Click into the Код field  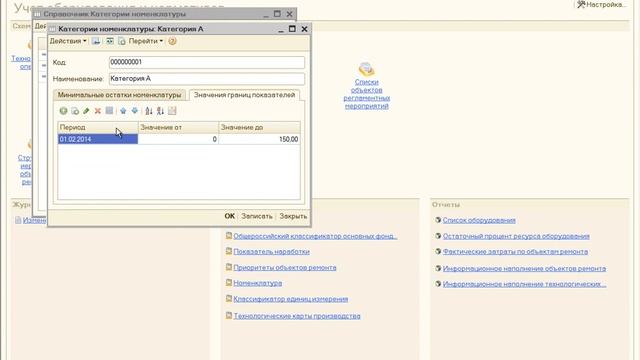[x=207, y=62]
